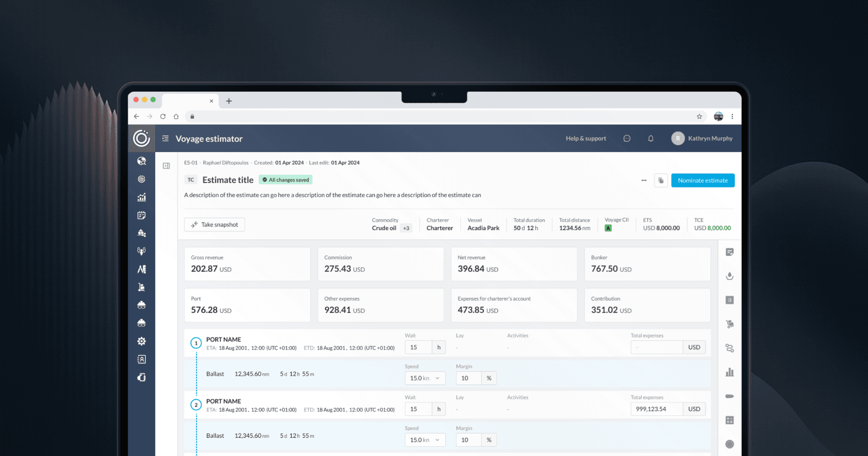Viewport: 868px width, 456px height.
Task: Click the Take snapshot button
Action: 214,224
